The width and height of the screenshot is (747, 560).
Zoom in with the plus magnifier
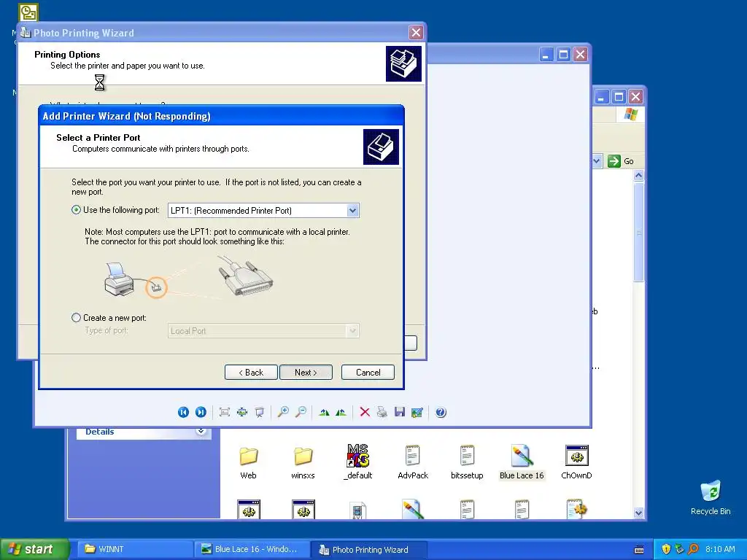(x=283, y=413)
